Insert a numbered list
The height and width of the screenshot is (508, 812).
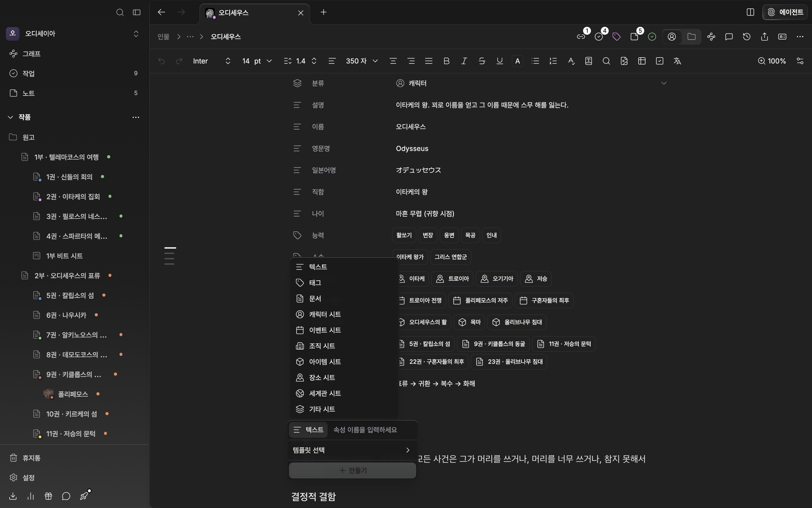point(553,61)
